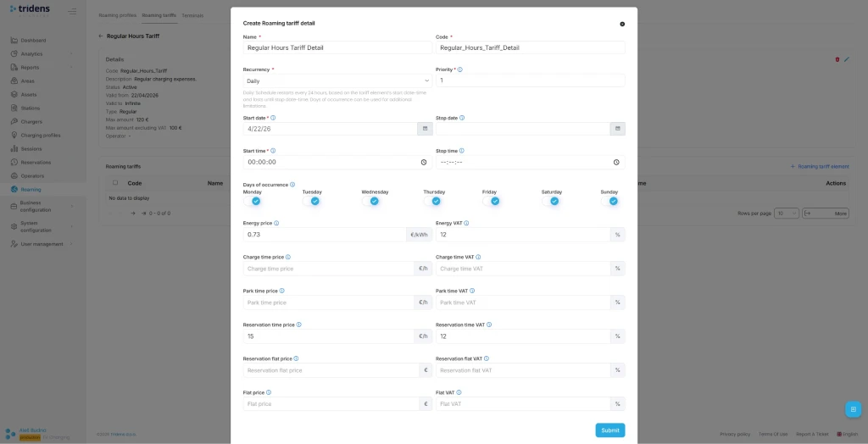Turn off the Sunday occurrence switch
868x444 pixels.
tap(611, 202)
